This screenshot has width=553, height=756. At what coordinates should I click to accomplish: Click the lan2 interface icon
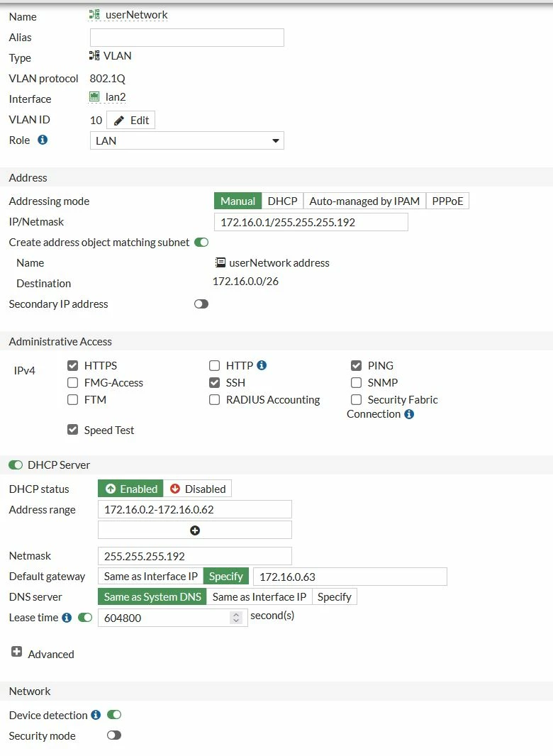click(94, 97)
